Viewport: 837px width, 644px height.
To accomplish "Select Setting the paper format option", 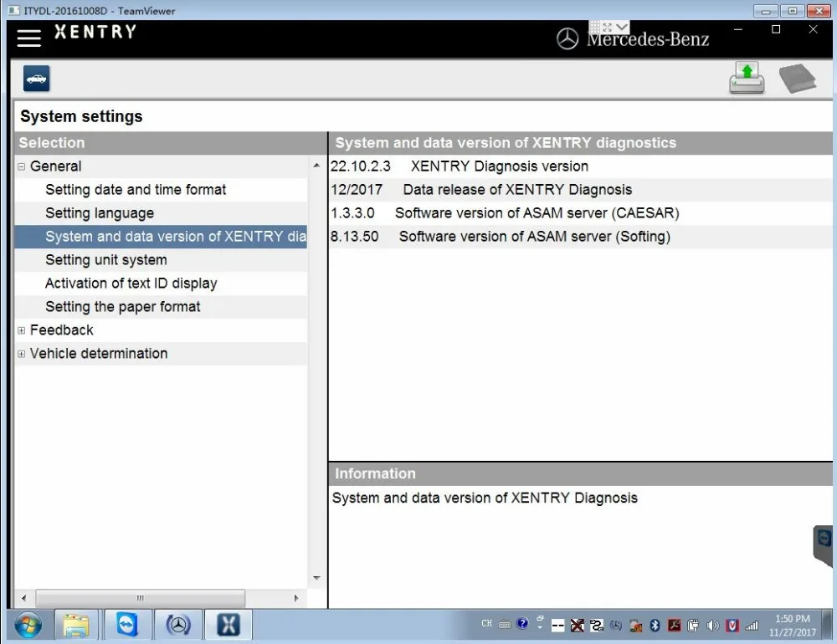I will pos(123,307).
